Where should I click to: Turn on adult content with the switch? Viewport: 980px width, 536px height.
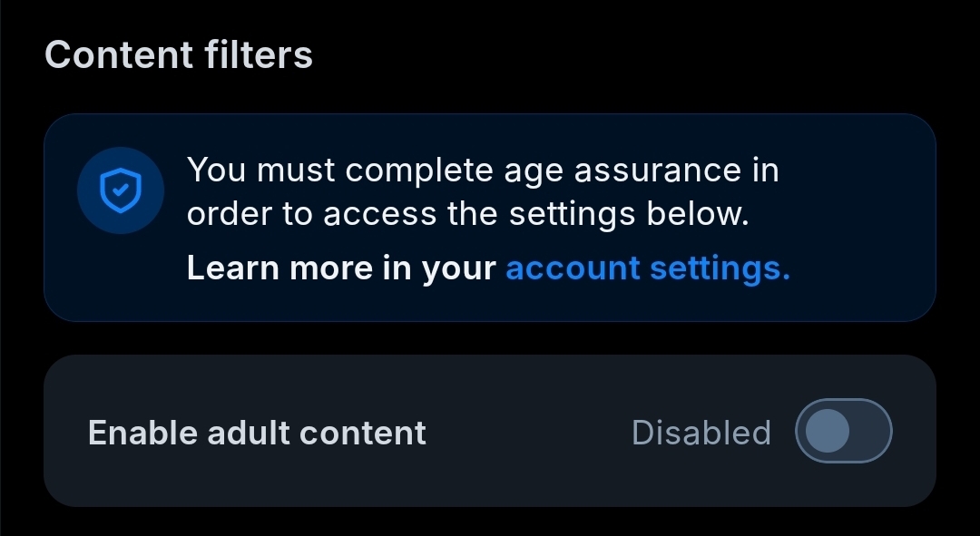[x=843, y=431]
